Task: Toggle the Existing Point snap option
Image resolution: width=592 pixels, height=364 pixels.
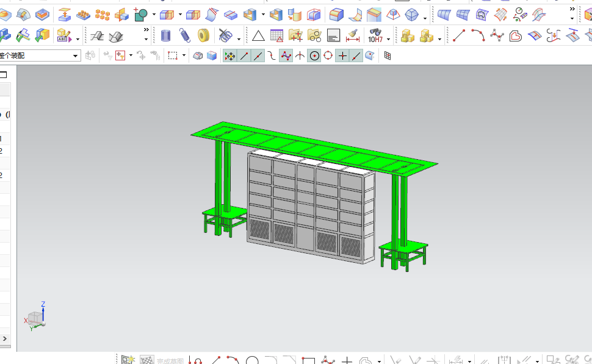Action: (342, 56)
